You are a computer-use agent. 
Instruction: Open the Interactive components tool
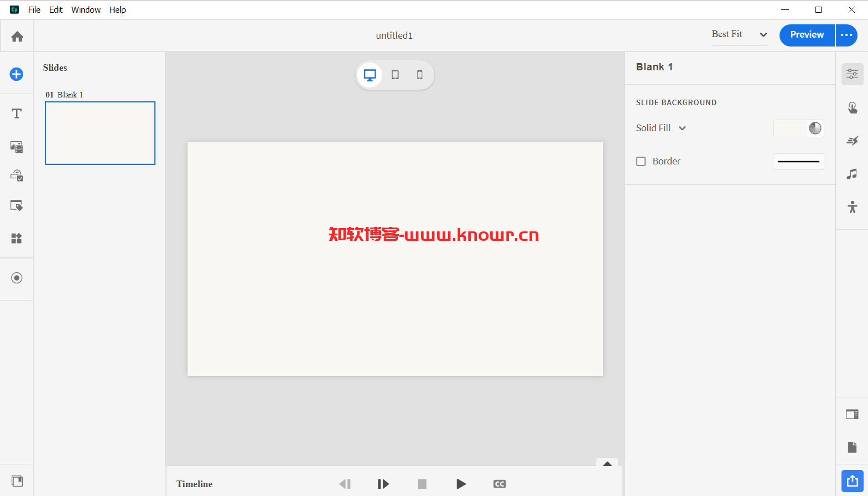coord(17,175)
